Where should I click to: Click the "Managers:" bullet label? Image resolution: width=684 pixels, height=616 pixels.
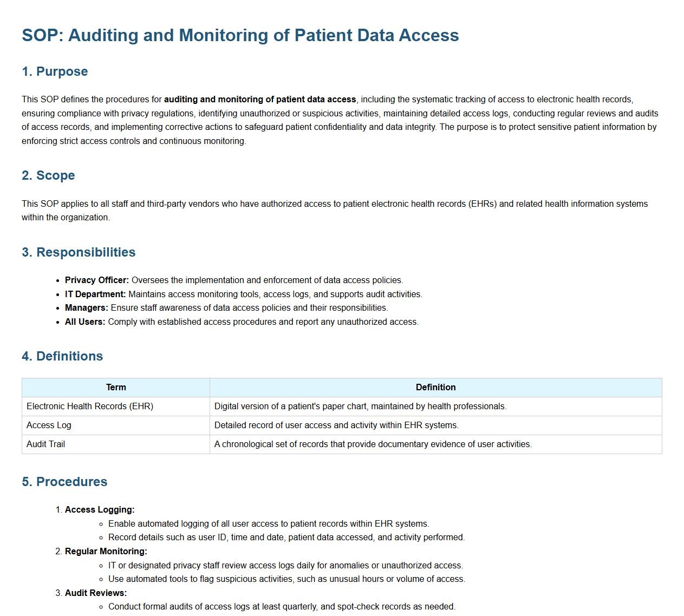click(x=87, y=308)
